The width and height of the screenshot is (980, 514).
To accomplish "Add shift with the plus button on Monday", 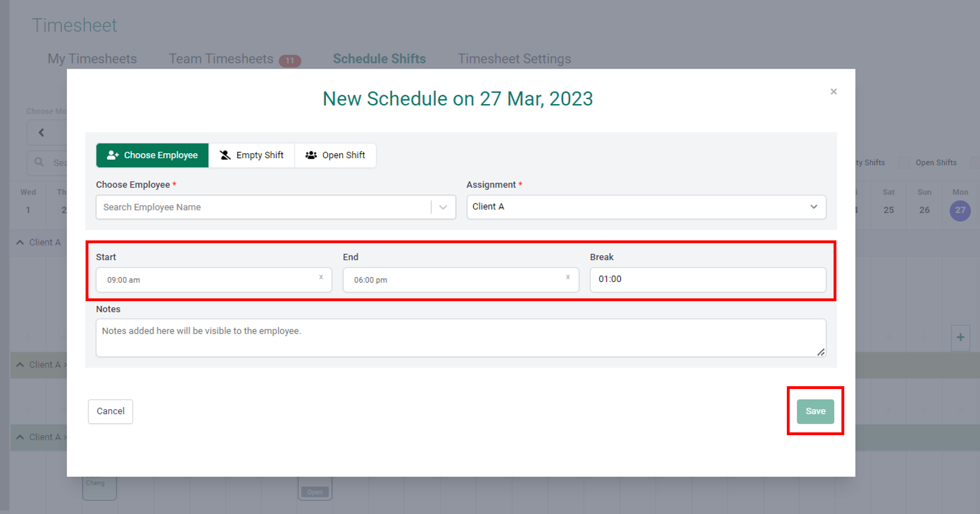I will (960, 338).
